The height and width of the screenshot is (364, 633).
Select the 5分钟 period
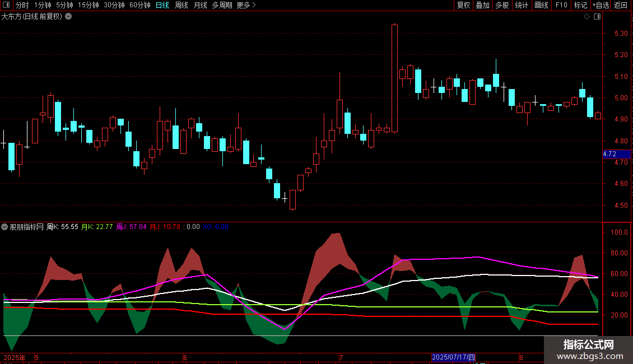(x=64, y=5)
